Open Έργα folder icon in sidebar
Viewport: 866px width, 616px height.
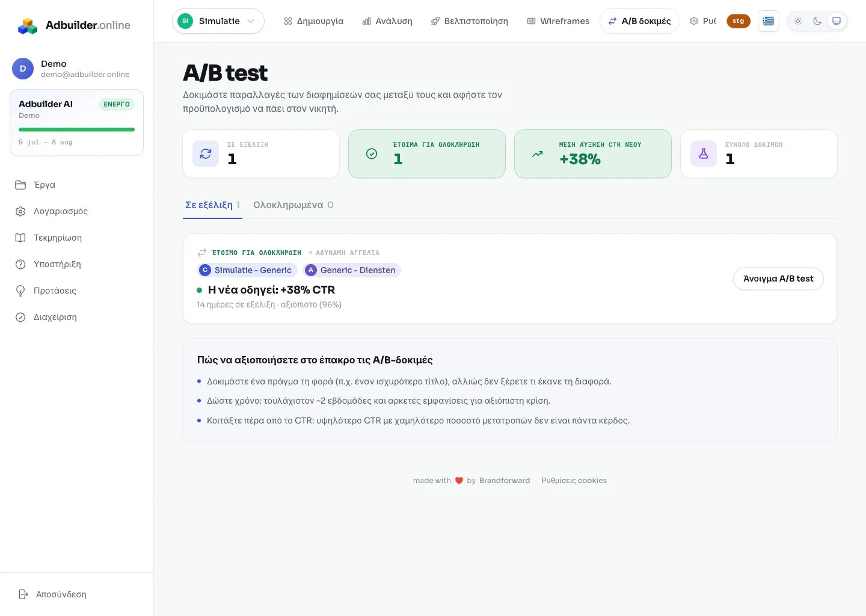click(x=20, y=185)
